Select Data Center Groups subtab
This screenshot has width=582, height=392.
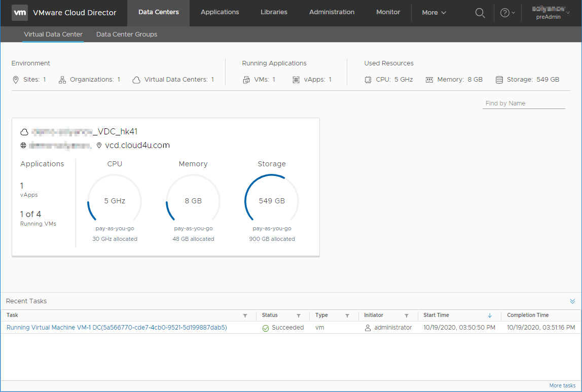tap(127, 34)
